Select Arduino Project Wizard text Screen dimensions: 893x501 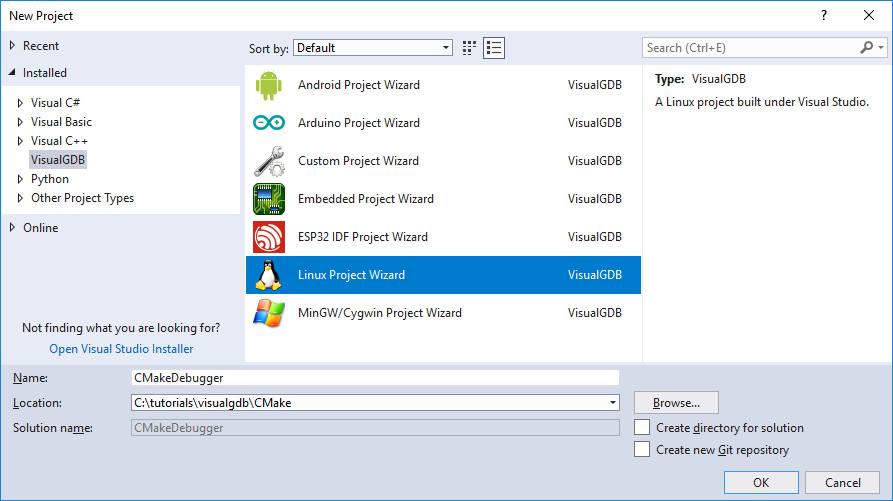[359, 122]
